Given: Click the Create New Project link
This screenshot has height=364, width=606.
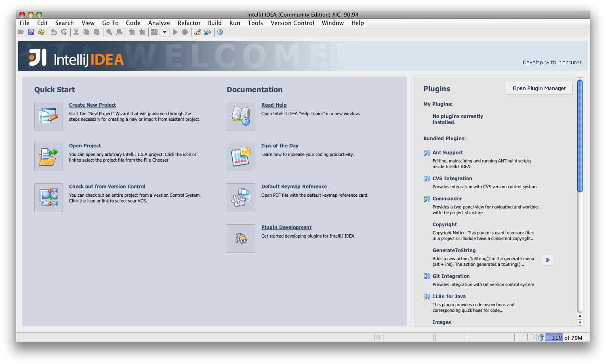Looking at the screenshot, I should click(93, 105).
